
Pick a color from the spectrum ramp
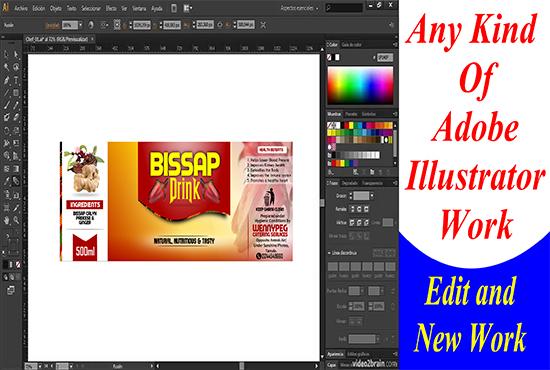[360, 86]
